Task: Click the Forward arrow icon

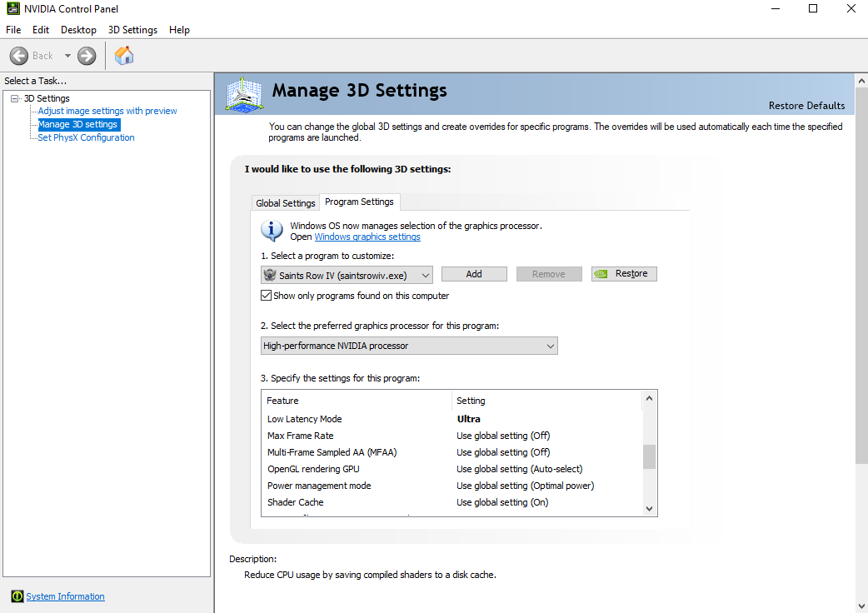Action: [x=87, y=56]
